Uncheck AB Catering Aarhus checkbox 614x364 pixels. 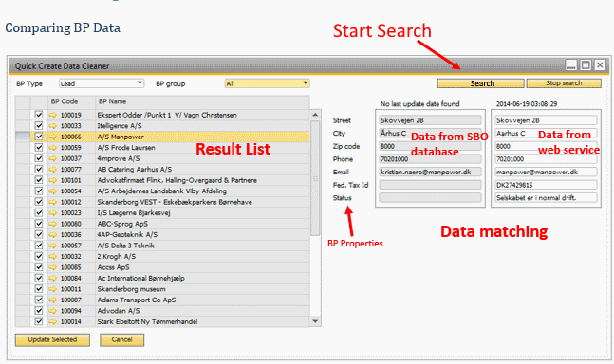tap(39, 170)
